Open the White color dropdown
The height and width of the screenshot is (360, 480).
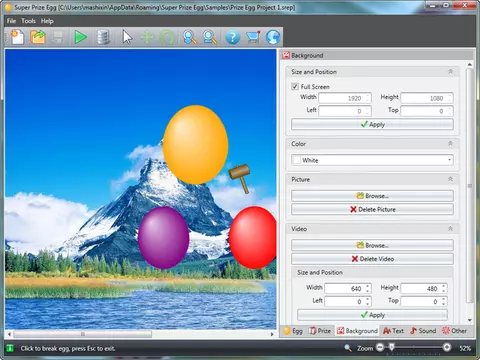372,160
